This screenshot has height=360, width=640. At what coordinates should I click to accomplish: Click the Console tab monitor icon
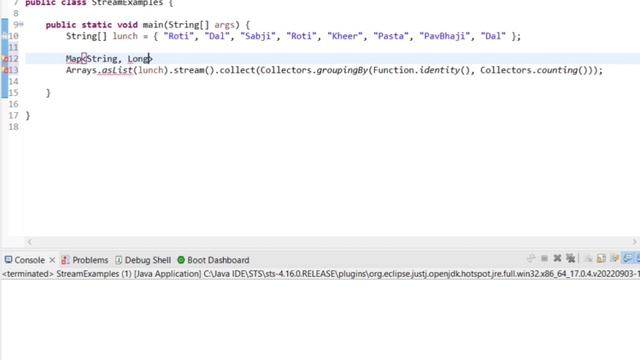8,260
